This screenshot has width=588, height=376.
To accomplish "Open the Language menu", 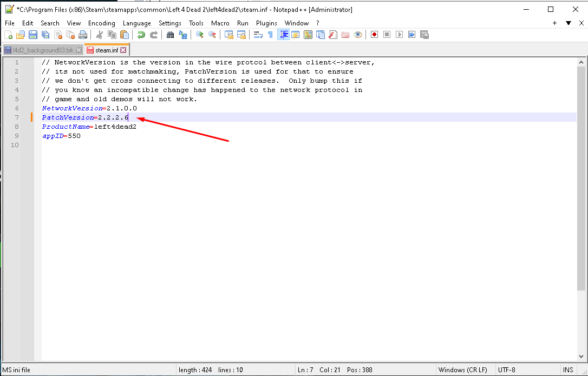I will (137, 23).
